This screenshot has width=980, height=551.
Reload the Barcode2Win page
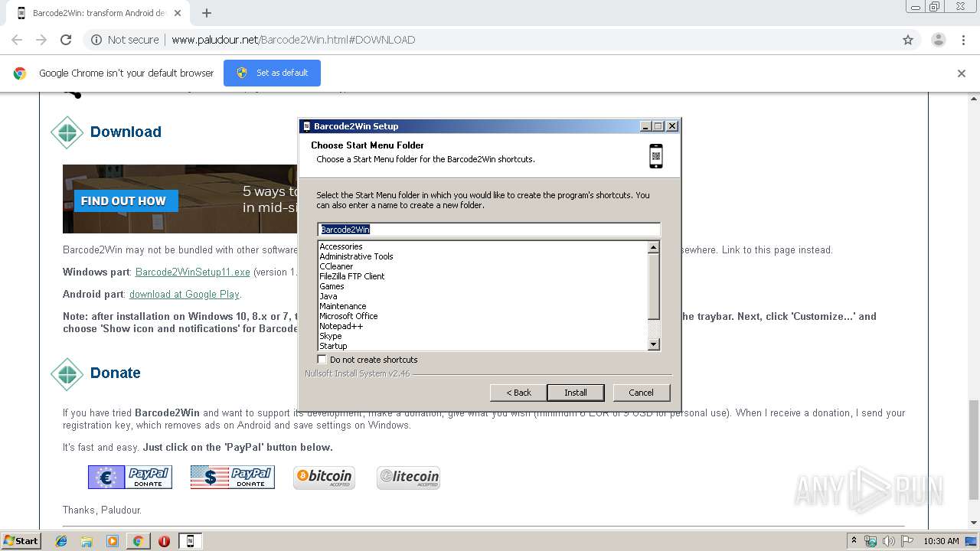click(x=66, y=40)
